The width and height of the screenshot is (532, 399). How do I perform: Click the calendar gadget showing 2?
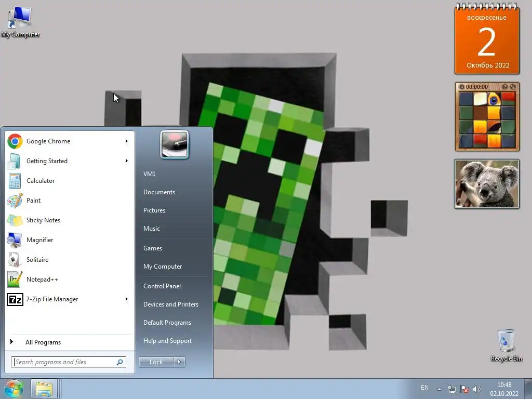pos(487,39)
